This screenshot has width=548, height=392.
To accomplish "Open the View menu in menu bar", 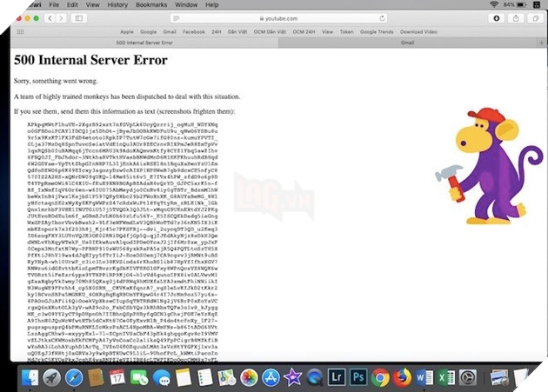I will tap(92, 4).
